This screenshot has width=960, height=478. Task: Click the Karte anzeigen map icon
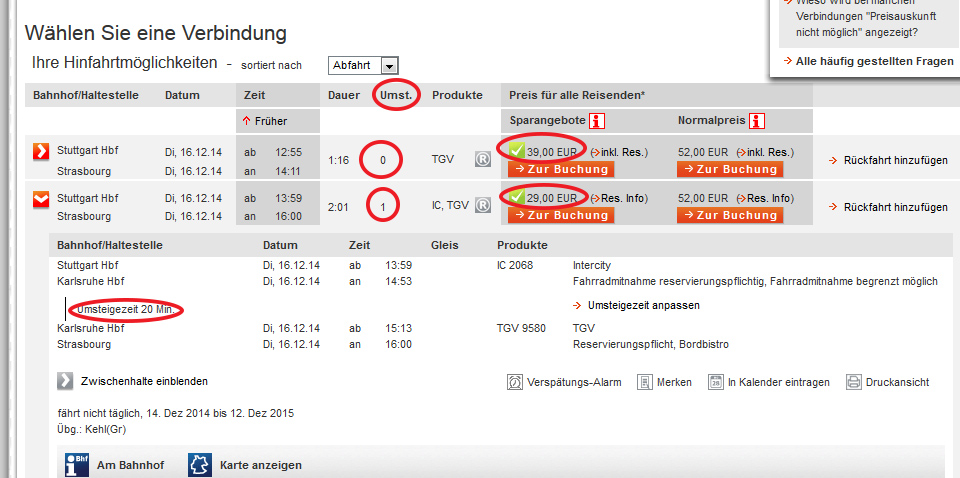pyautogui.click(x=200, y=465)
